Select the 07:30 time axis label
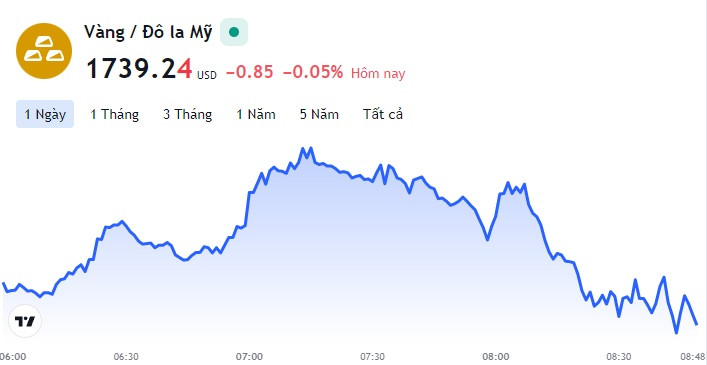The image size is (707, 365). click(x=372, y=356)
